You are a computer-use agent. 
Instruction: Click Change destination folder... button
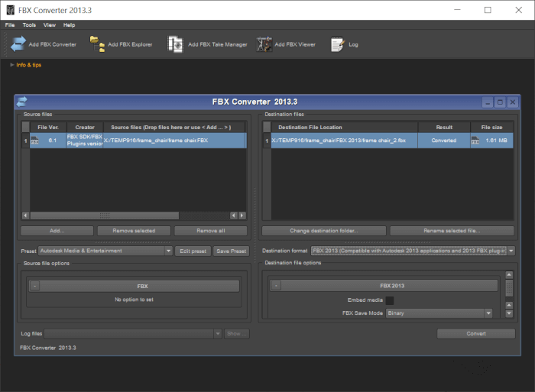[x=324, y=231]
